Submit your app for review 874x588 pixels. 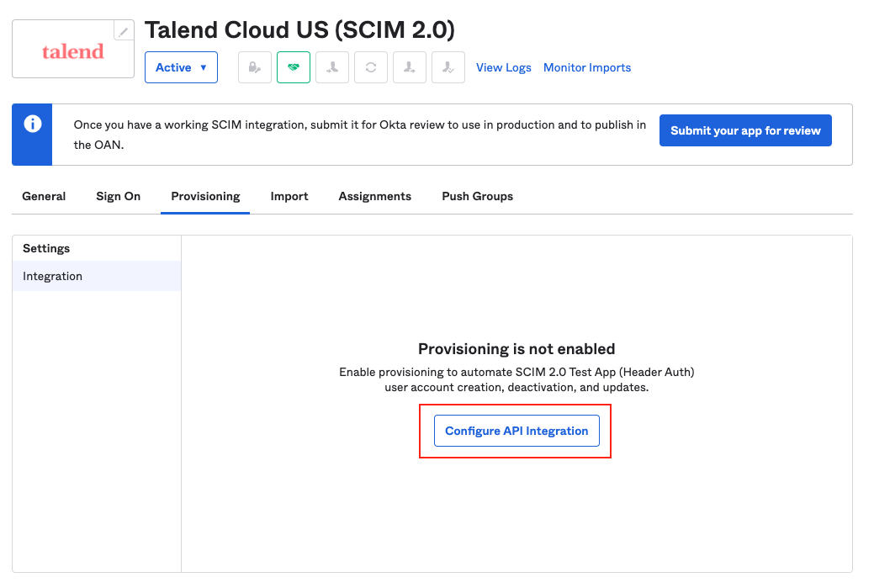click(x=744, y=130)
